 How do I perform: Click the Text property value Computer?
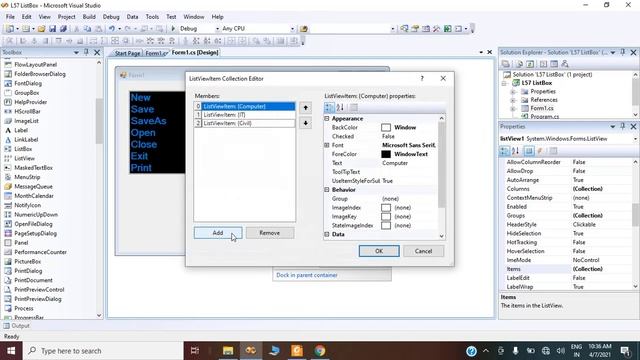click(x=395, y=163)
